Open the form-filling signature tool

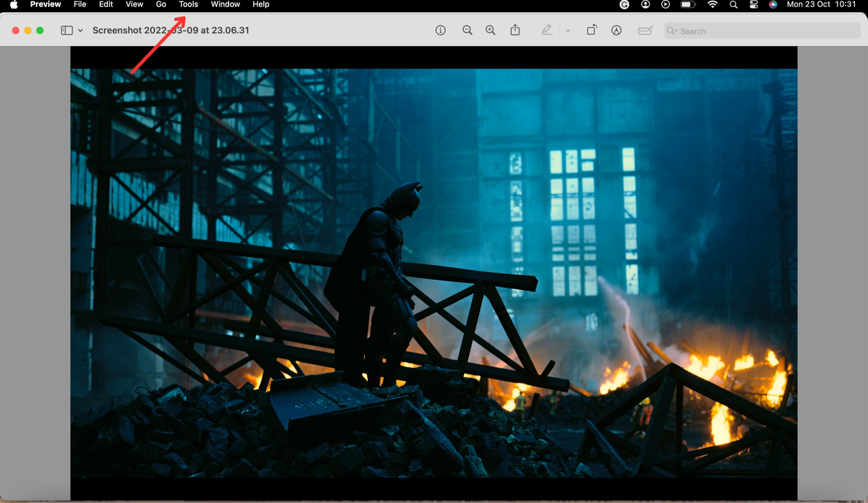coord(644,30)
